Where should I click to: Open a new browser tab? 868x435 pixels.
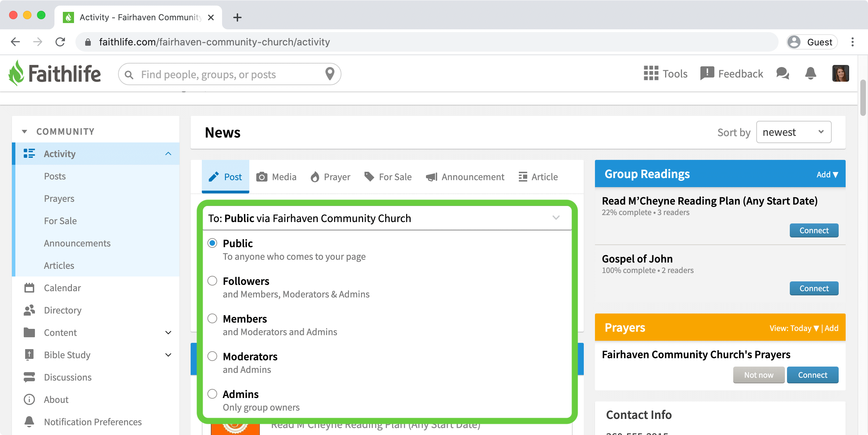(237, 17)
